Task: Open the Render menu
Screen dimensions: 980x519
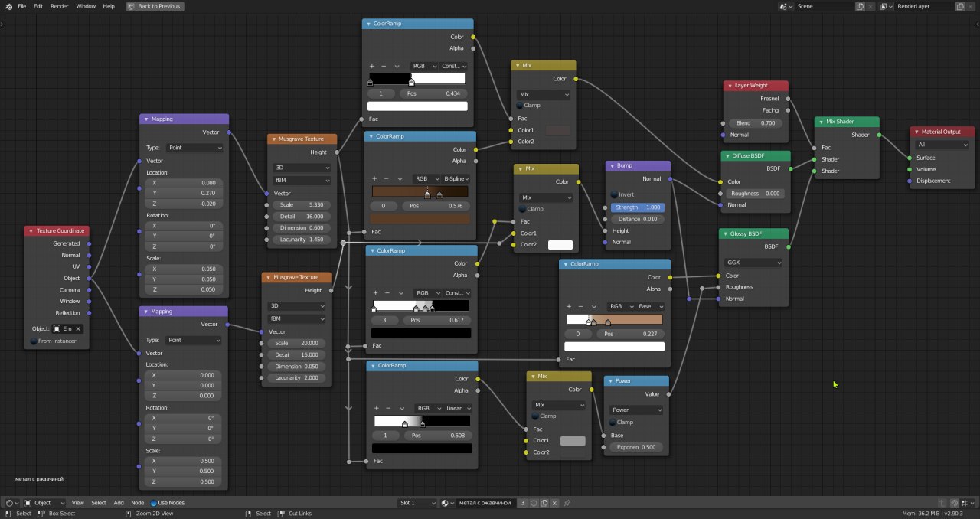Action: pos(60,5)
